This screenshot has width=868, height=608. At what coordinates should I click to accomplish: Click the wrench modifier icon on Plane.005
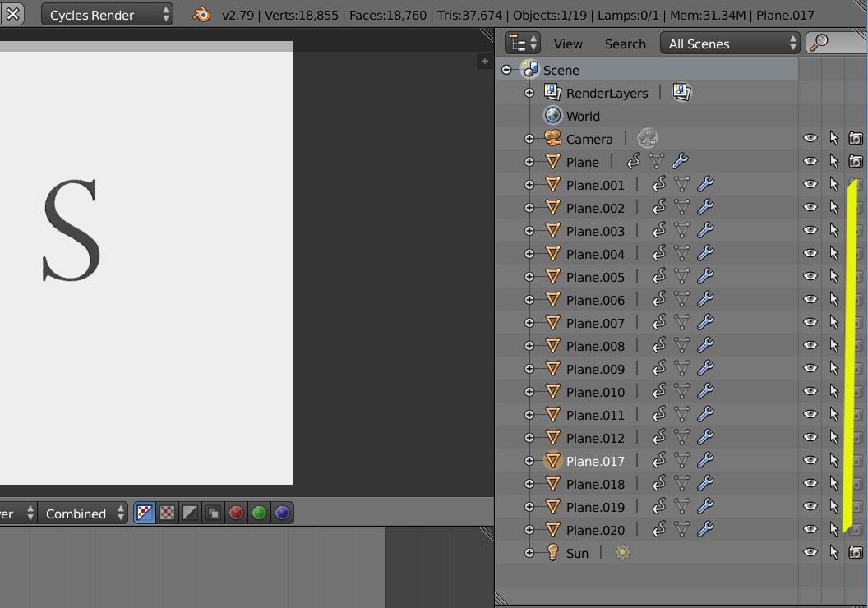pos(705,277)
